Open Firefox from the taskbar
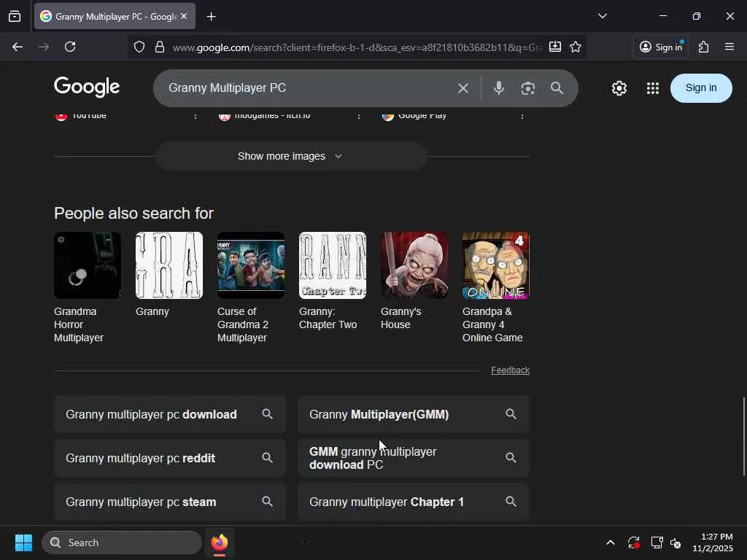Screen dimensions: 747x560 pos(219,542)
